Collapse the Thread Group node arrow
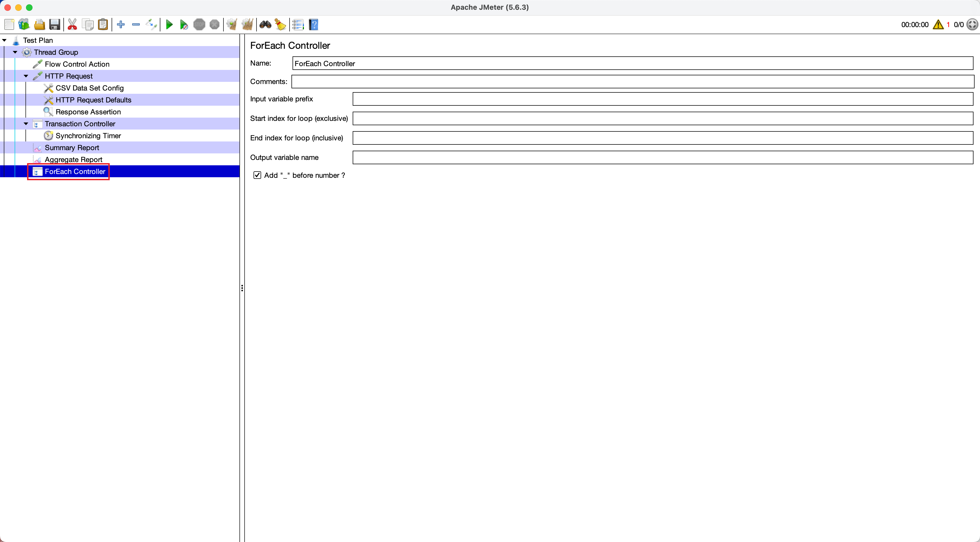Viewport: 980px width, 542px height. pos(15,52)
